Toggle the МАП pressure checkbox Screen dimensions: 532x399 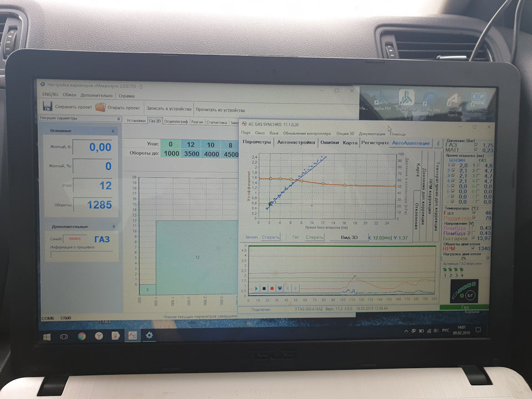point(476,150)
